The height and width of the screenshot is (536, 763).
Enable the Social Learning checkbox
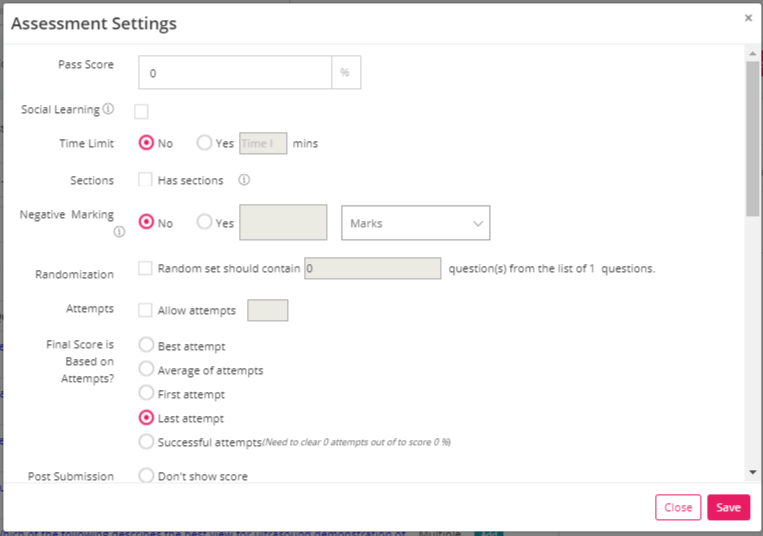tap(141, 111)
